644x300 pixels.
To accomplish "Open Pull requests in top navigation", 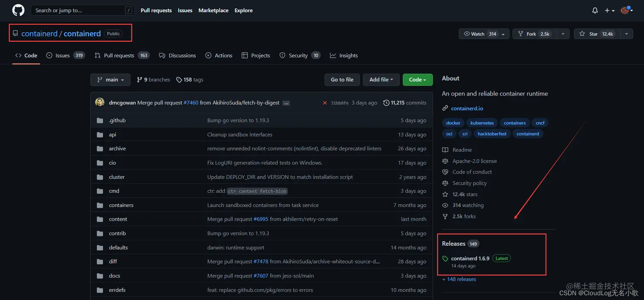I will click(x=156, y=10).
